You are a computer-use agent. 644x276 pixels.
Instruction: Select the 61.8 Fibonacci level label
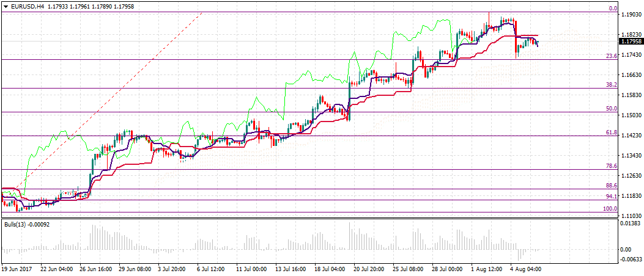pyautogui.click(x=610, y=133)
